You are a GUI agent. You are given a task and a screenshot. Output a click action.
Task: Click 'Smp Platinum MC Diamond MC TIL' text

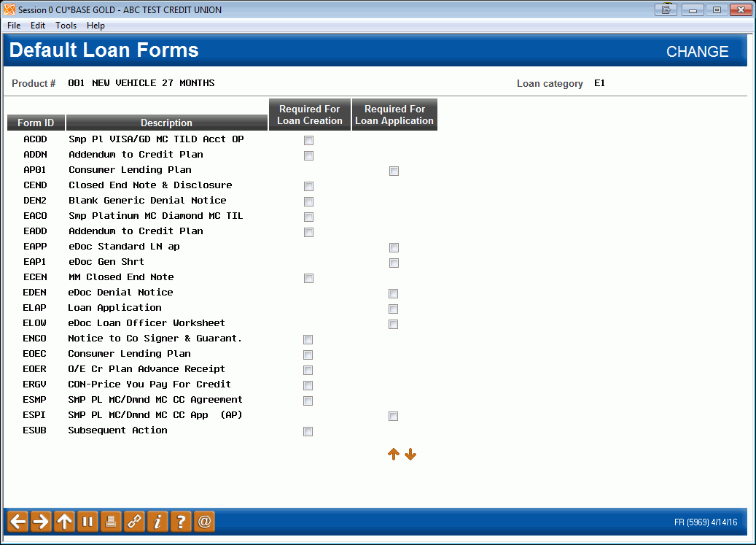click(156, 215)
